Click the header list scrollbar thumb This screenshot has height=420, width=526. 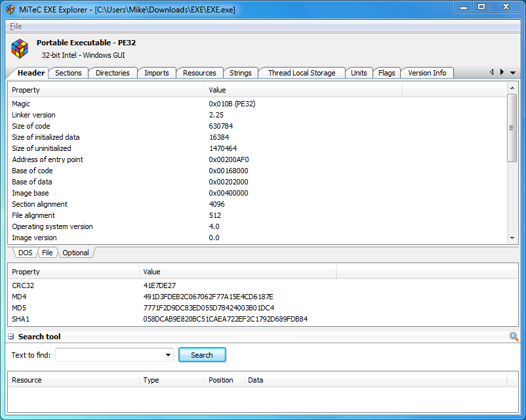coord(512,128)
